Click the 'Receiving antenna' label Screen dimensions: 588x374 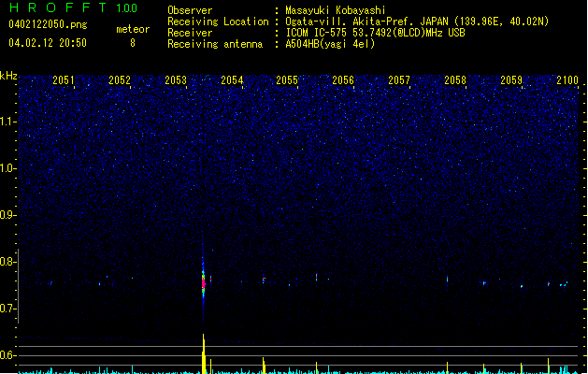(215, 44)
